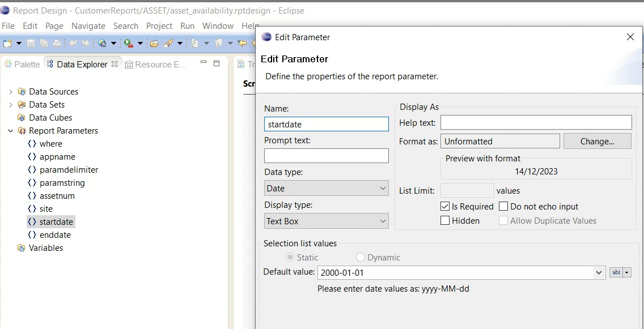The width and height of the screenshot is (644, 329).
Task: Open the Navigate menu
Action: 88,26
